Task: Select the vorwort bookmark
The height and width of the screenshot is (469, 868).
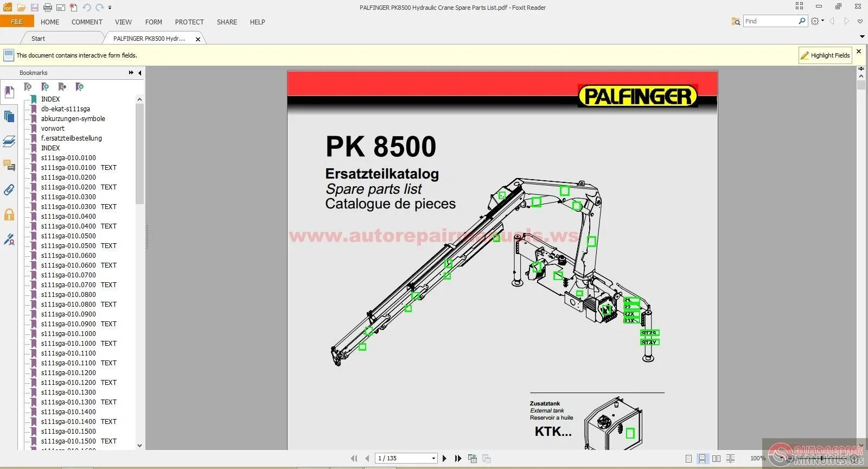Action: pyautogui.click(x=53, y=129)
